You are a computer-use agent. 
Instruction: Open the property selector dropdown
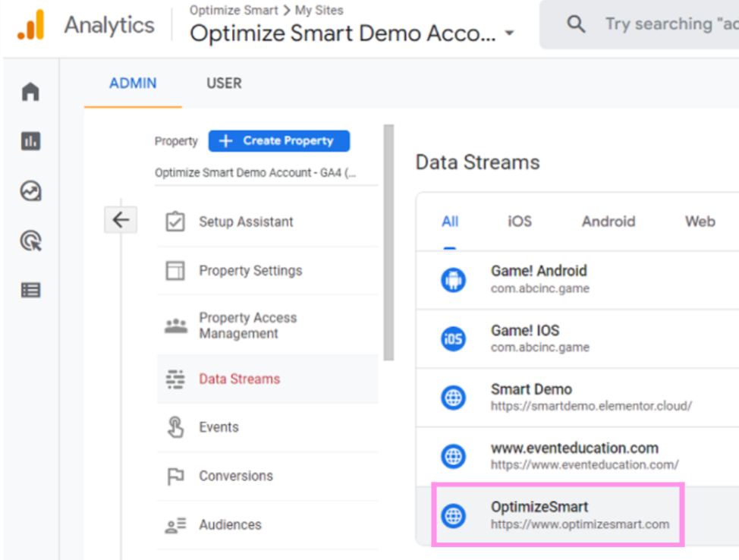[255, 173]
